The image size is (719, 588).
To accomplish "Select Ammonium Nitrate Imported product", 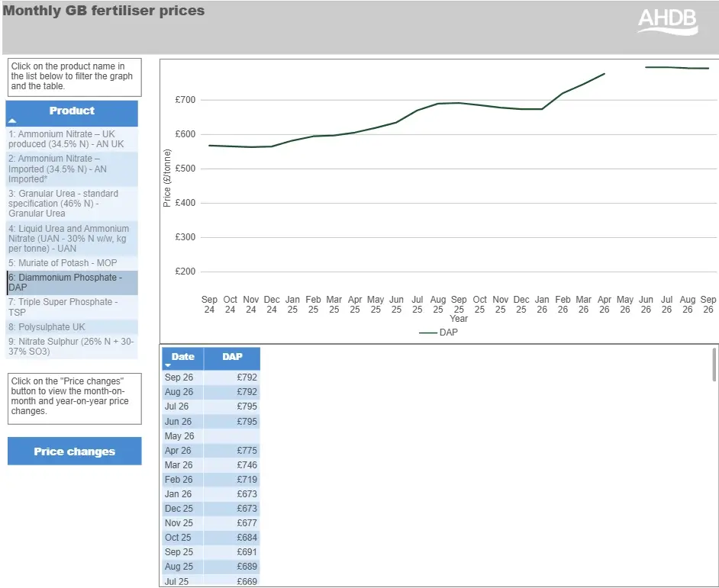I will click(x=72, y=169).
